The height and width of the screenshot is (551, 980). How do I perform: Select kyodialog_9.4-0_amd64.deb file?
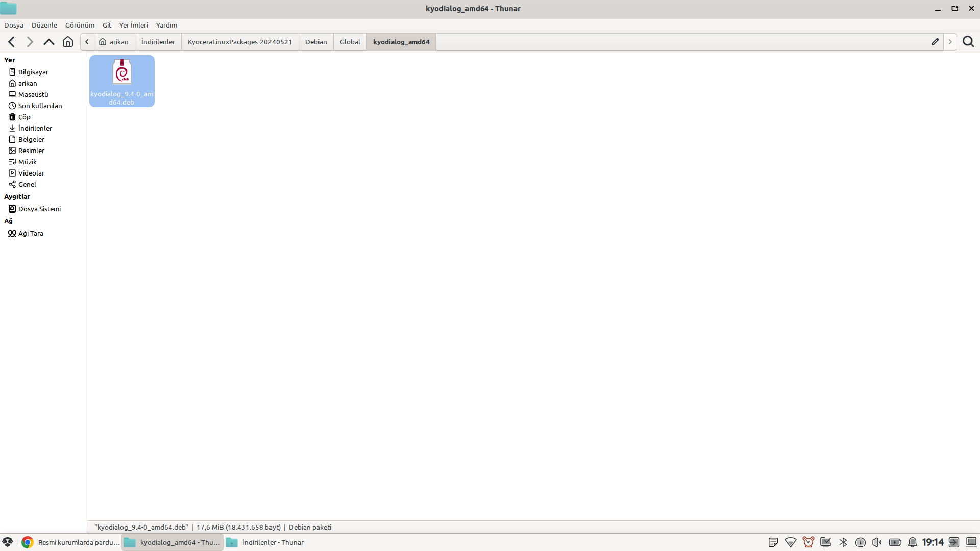pyautogui.click(x=121, y=81)
